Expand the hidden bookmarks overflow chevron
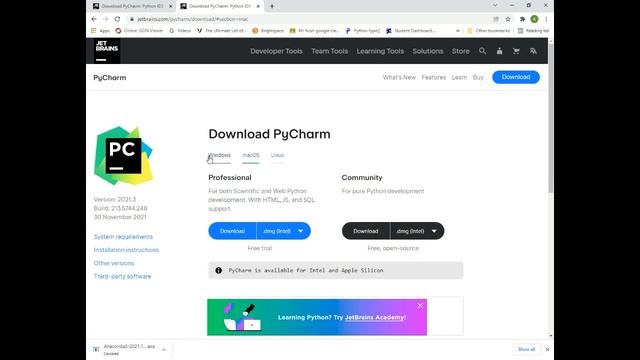The image size is (640, 360). [x=458, y=31]
